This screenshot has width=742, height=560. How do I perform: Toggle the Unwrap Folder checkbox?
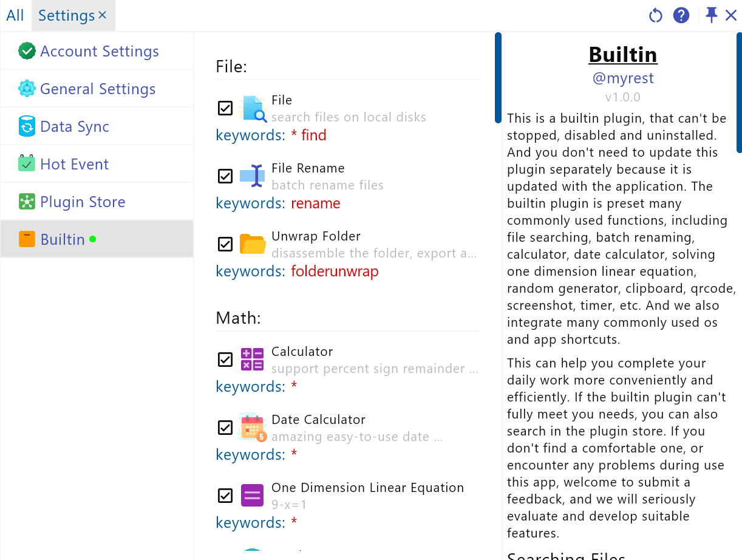pos(225,244)
